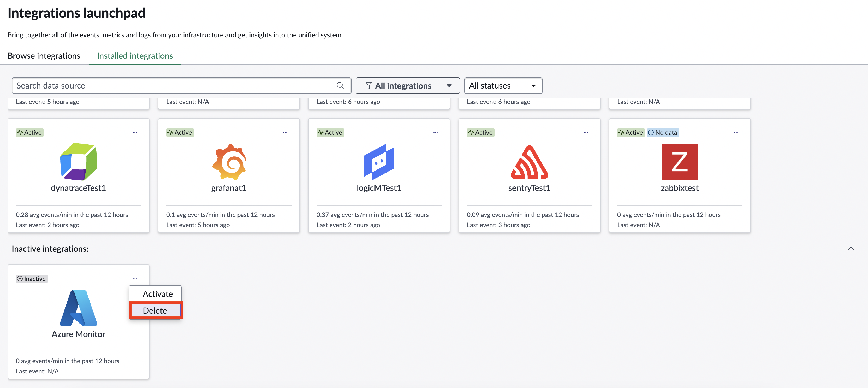Click the Dynatrace logo
The width and height of the screenshot is (868, 388).
tap(79, 162)
